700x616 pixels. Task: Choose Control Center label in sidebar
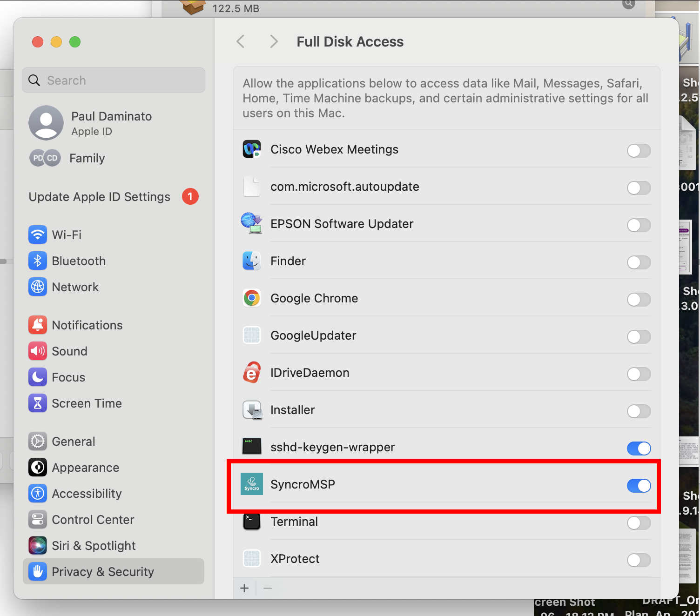click(93, 519)
